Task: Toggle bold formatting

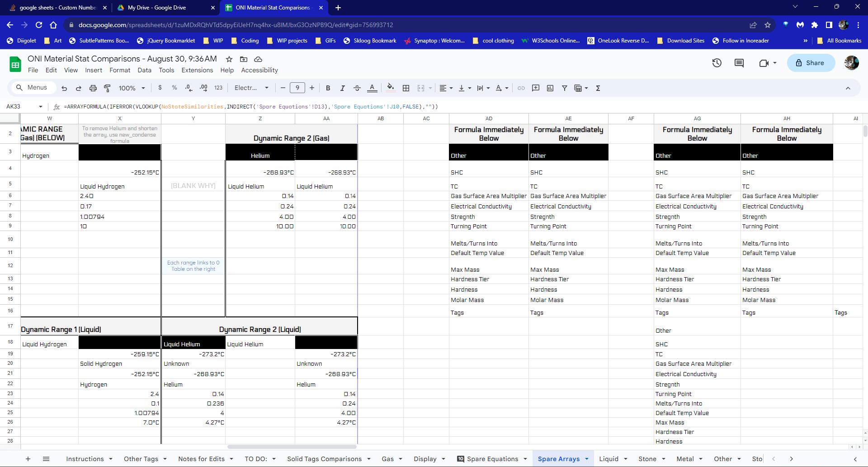Action: pos(328,88)
